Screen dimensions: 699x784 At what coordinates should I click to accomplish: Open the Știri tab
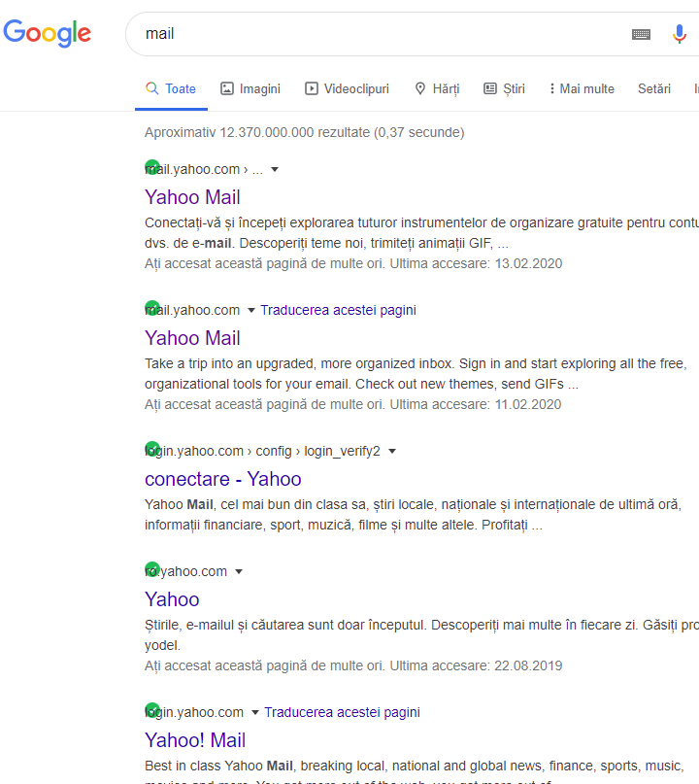click(504, 89)
